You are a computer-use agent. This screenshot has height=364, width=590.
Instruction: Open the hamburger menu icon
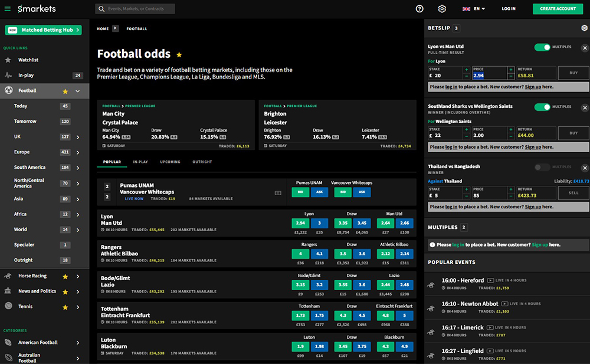click(x=8, y=9)
